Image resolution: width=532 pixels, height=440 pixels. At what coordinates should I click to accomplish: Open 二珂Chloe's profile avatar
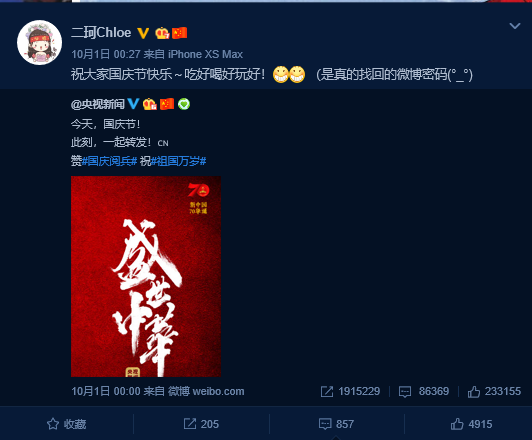40,42
